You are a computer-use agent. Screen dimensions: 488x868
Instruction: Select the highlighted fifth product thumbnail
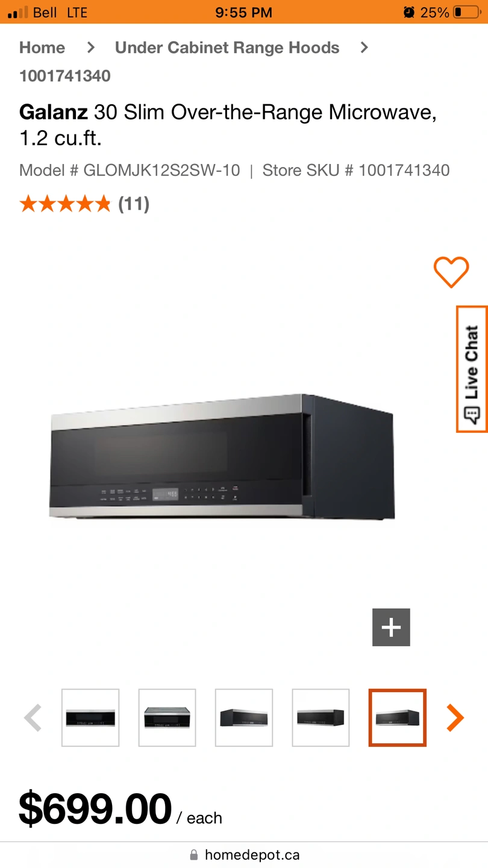click(398, 718)
